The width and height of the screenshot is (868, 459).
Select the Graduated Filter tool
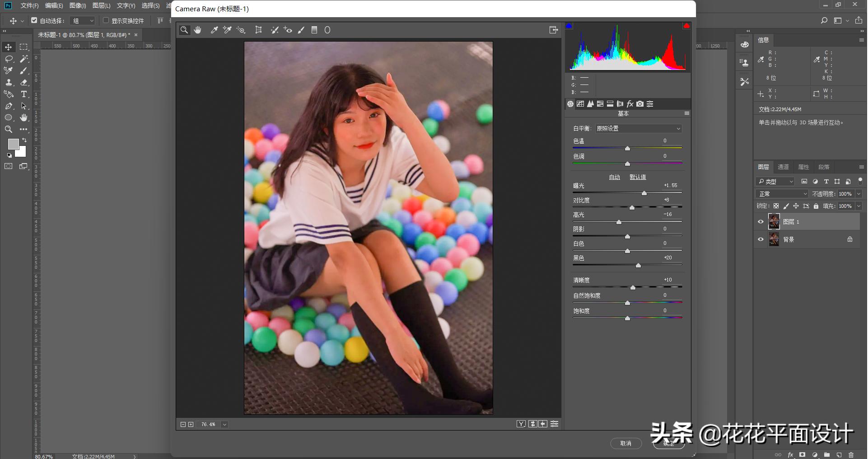(314, 30)
